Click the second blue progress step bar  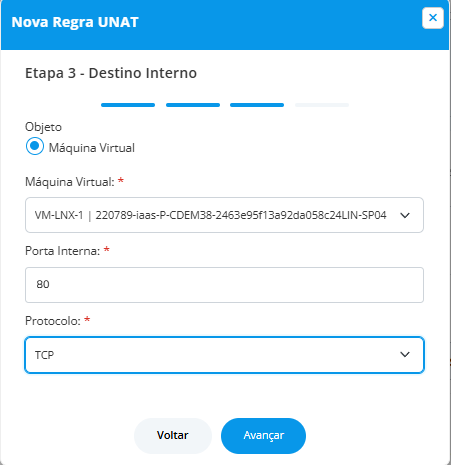click(x=193, y=105)
